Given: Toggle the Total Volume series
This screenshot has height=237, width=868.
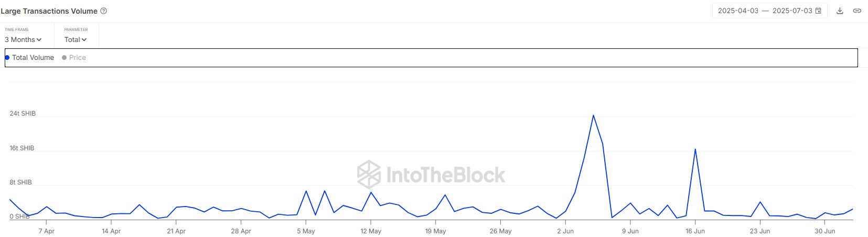Looking at the screenshot, I should (29, 58).
